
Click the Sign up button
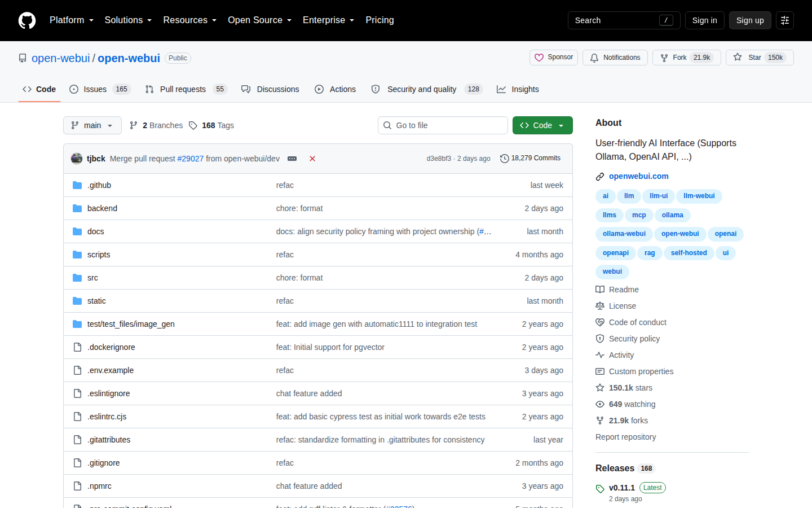750,20
